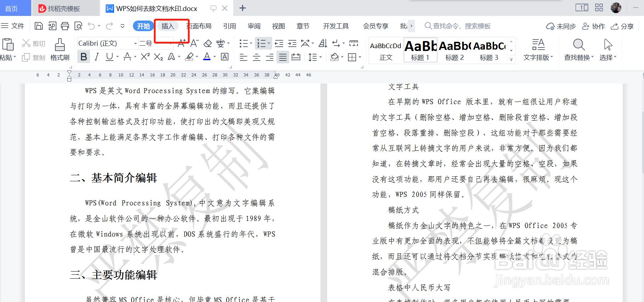Click Increase Indent icon
Image resolution: width=644 pixels, height=302 pixels.
tap(292, 43)
